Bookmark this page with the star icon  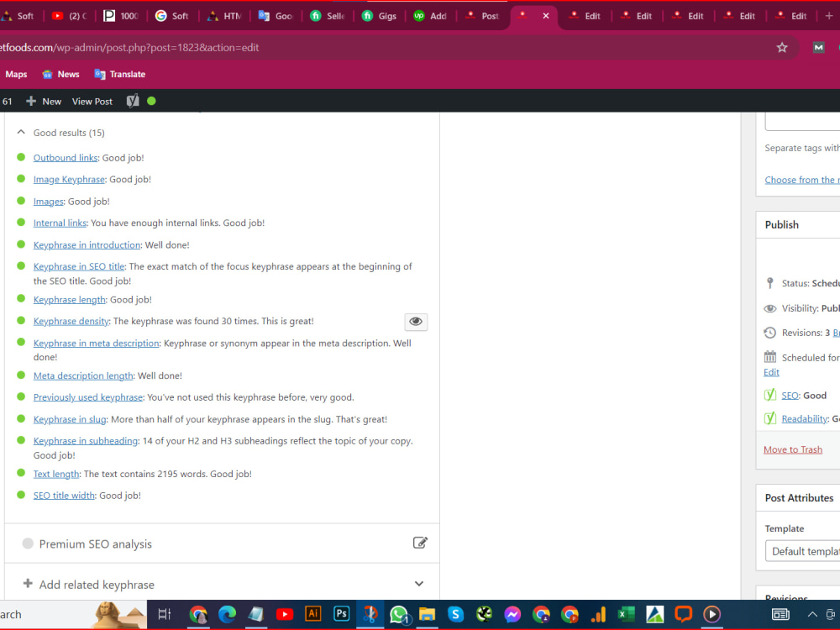(x=781, y=48)
